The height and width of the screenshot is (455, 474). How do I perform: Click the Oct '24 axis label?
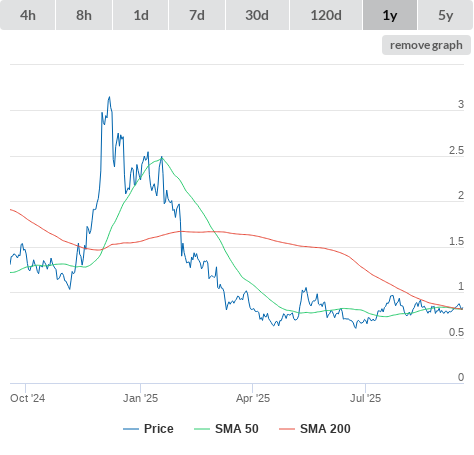[x=27, y=398]
